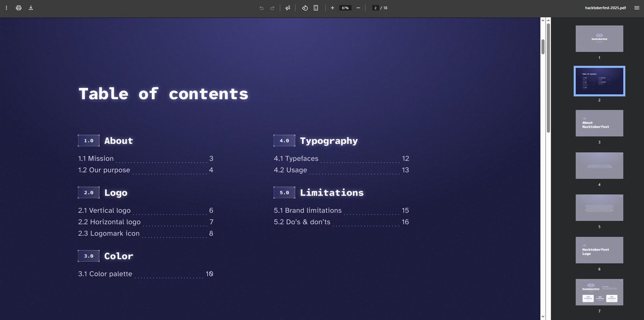Click the 5.0 section number badge
Image resolution: width=644 pixels, height=320 pixels.
284,192
